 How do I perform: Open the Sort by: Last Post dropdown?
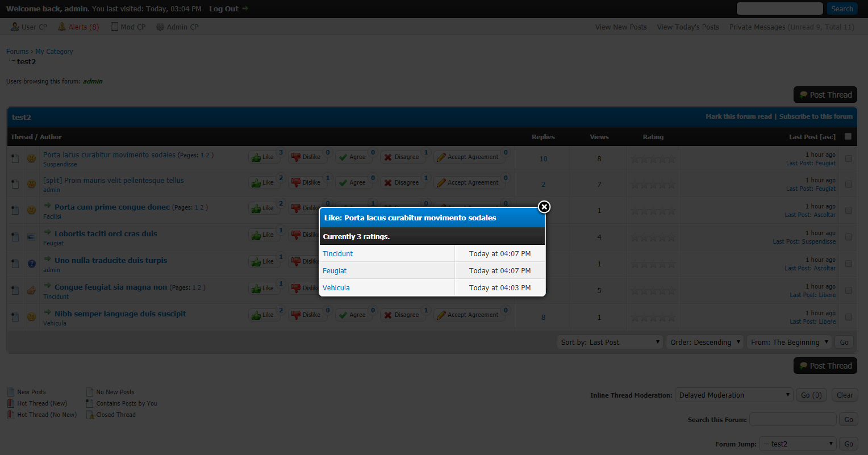point(610,342)
